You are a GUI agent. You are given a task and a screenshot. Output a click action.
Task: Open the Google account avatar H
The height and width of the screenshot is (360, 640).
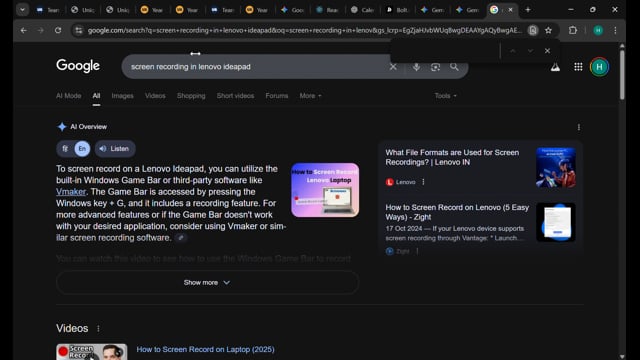(599, 67)
